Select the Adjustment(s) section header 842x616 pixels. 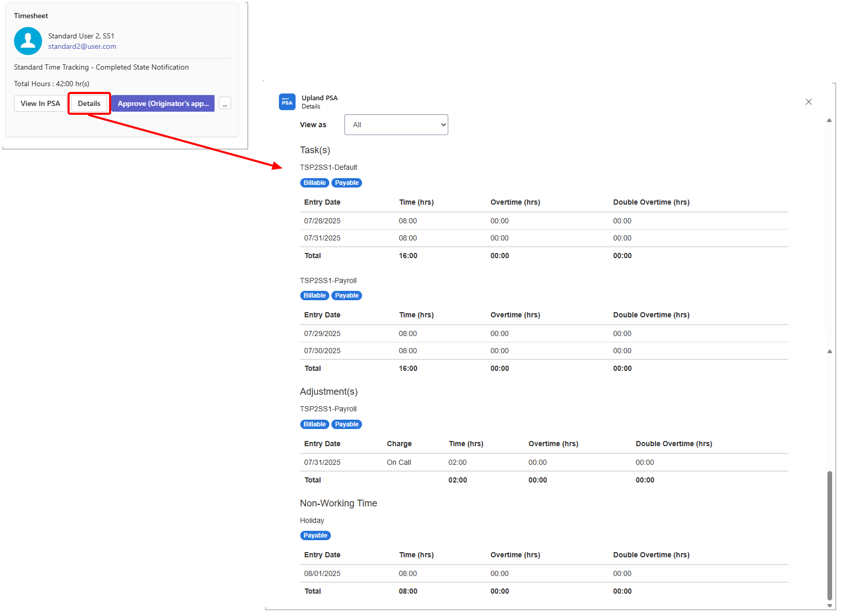click(x=328, y=392)
